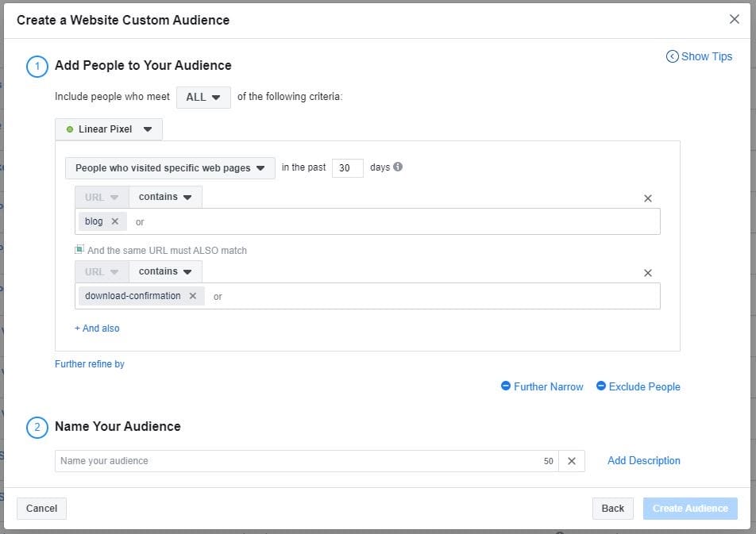Click the green status dot in Linear Pixel
Viewport: 756px width, 534px height.
(x=70, y=129)
